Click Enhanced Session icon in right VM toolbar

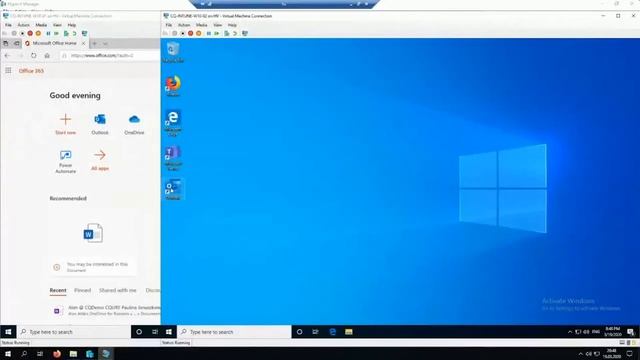[244, 33]
